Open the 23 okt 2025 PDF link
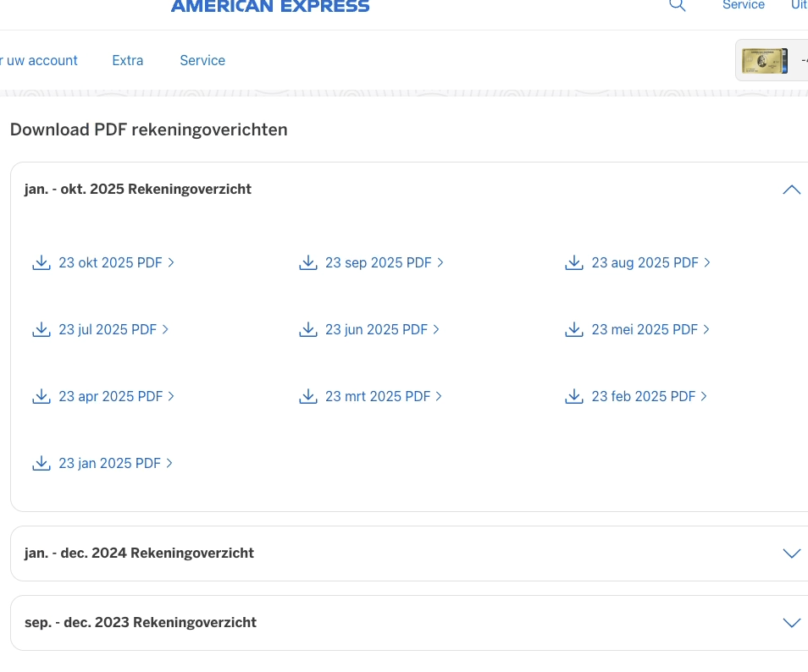This screenshot has width=808, height=672. click(x=117, y=262)
